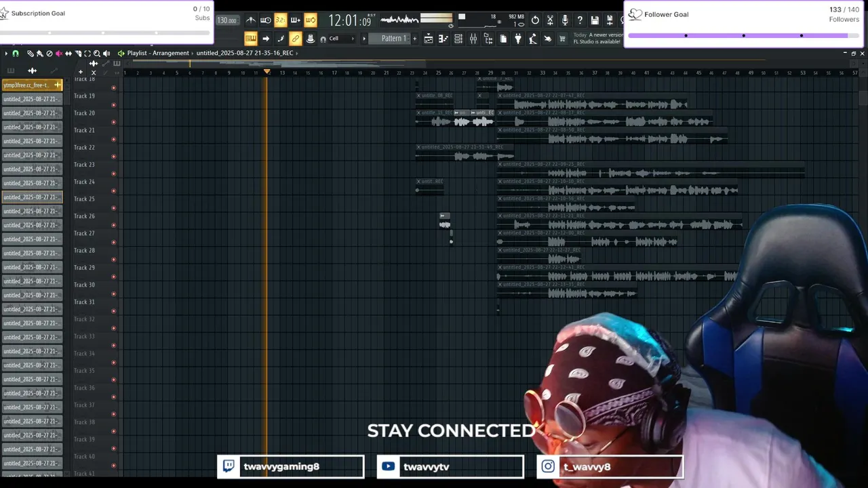Click bar 17 on the timeline ruler
Viewport: 868px width, 488px height.
(334, 73)
